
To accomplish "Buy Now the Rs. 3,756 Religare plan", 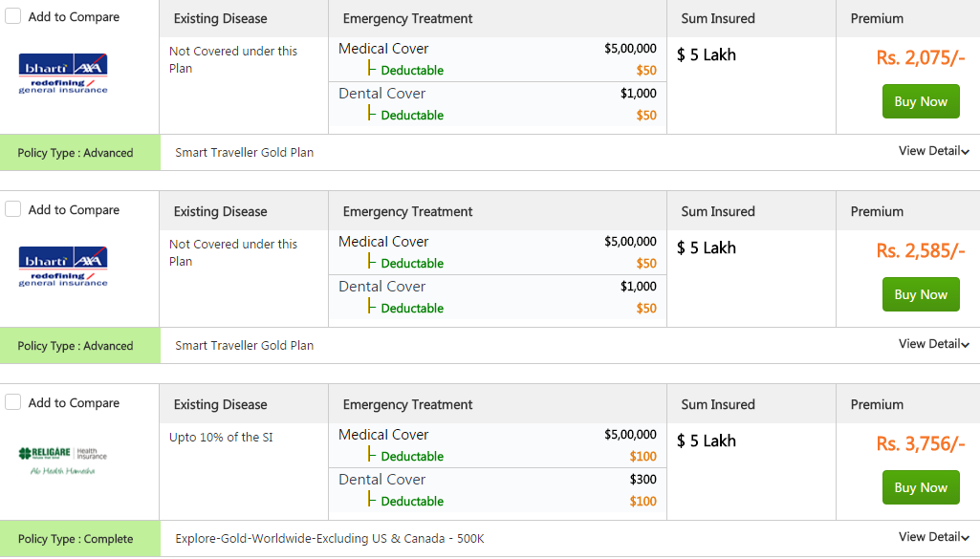I will [x=921, y=487].
